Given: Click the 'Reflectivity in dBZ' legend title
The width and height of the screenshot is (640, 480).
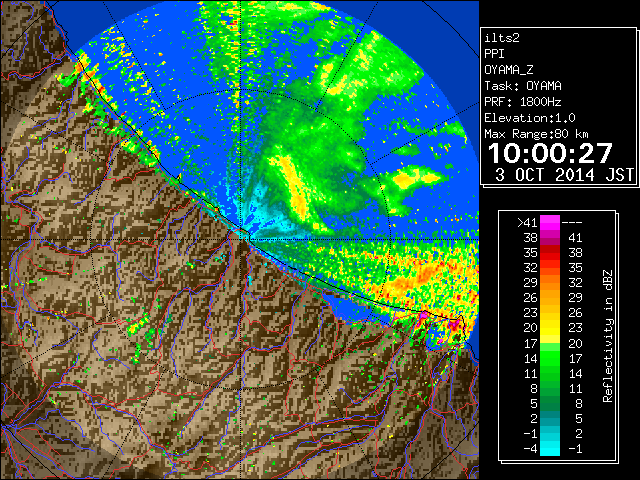Looking at the screenshot, I should pos(607,336).
